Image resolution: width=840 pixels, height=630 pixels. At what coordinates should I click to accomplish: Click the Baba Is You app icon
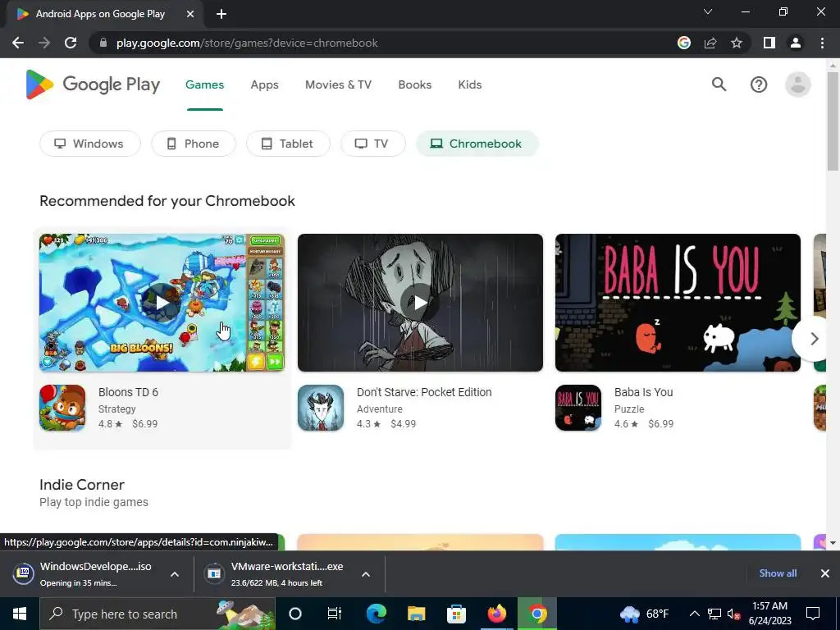(x=578, y=408)
